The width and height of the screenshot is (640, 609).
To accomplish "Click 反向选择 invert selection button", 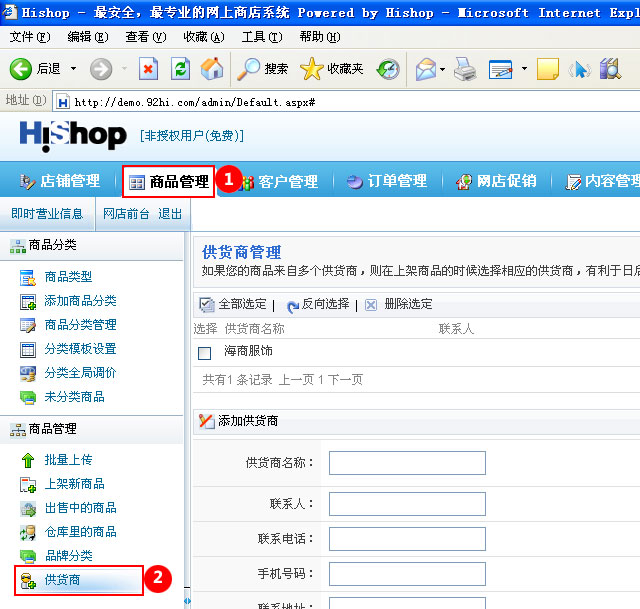I will tap(318, 304).
